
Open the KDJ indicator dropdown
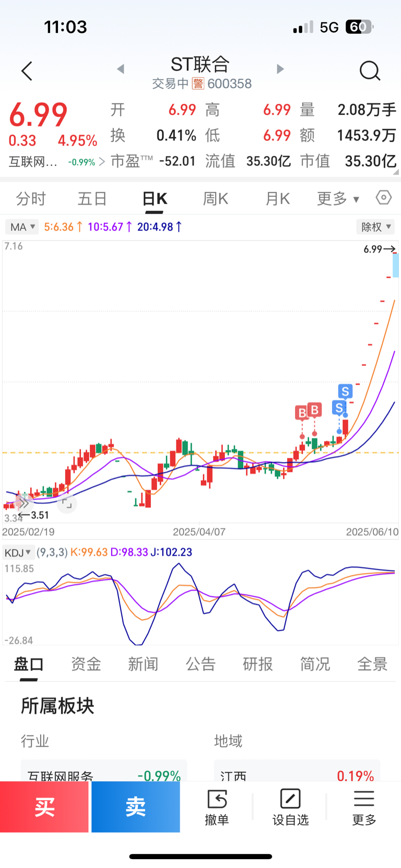18,552
